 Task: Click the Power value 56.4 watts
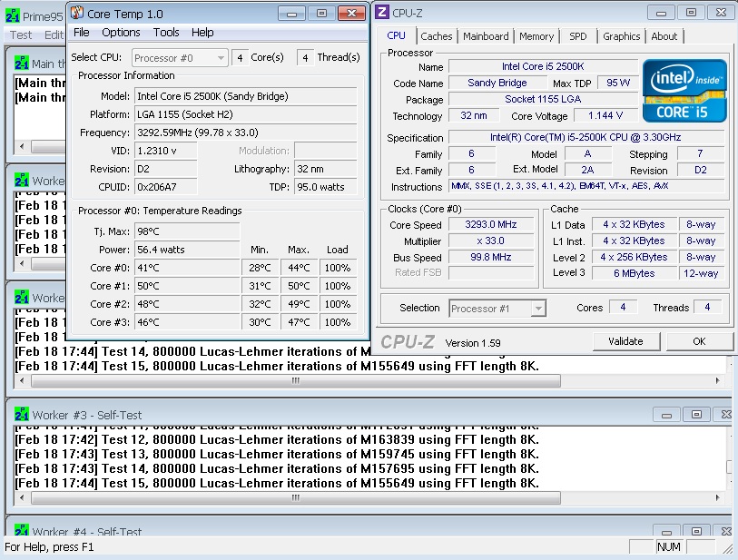click(x=187, y=250)
